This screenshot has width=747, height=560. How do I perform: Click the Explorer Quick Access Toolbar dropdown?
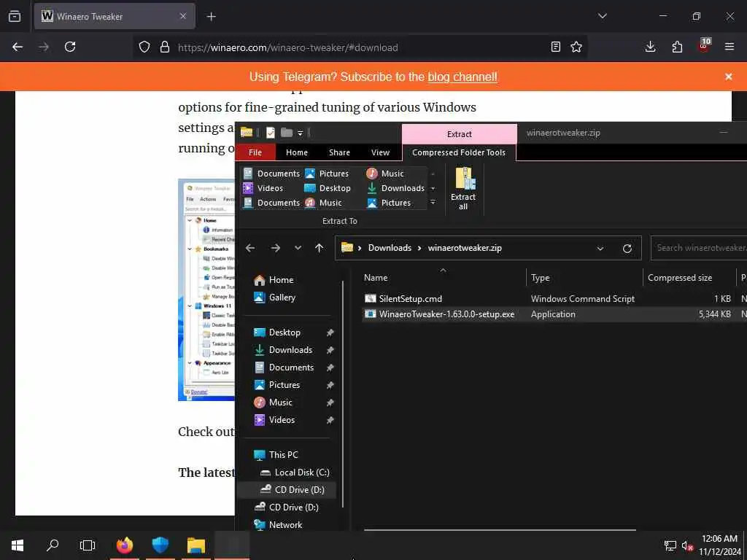[x=300, y=133]
